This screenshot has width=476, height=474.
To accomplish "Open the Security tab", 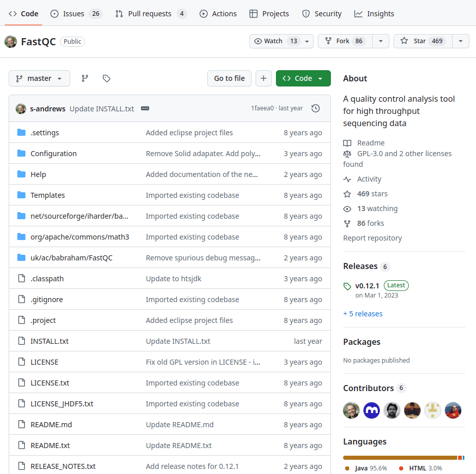I will click(x=322, y=14).
